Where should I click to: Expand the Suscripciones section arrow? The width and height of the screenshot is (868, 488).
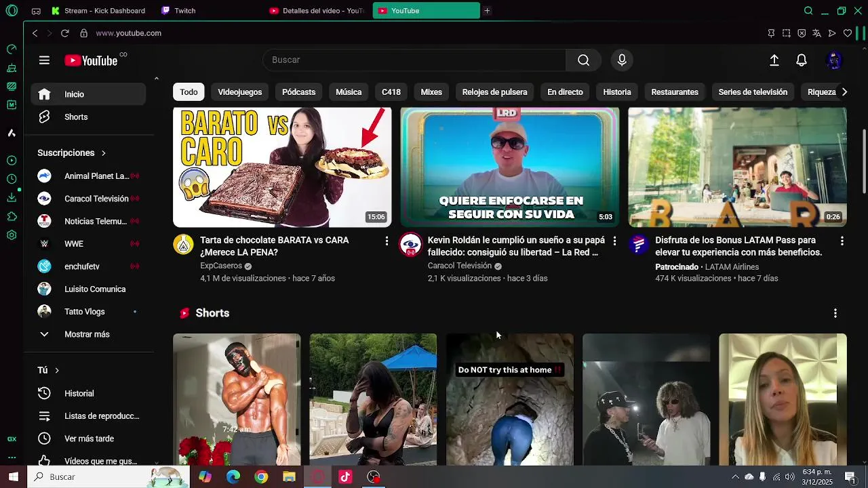(x=103, y=153)
